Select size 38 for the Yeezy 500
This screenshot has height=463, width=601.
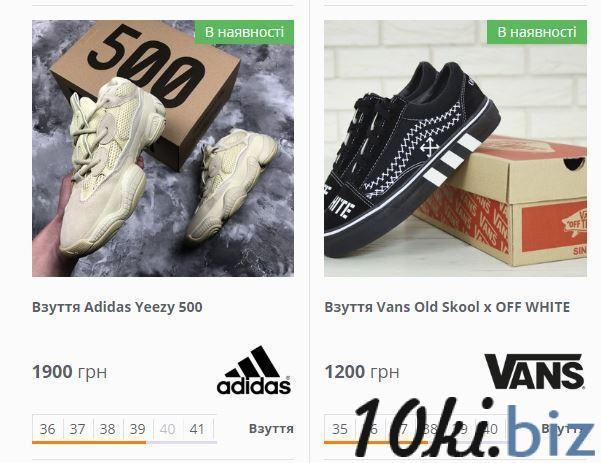107,429
